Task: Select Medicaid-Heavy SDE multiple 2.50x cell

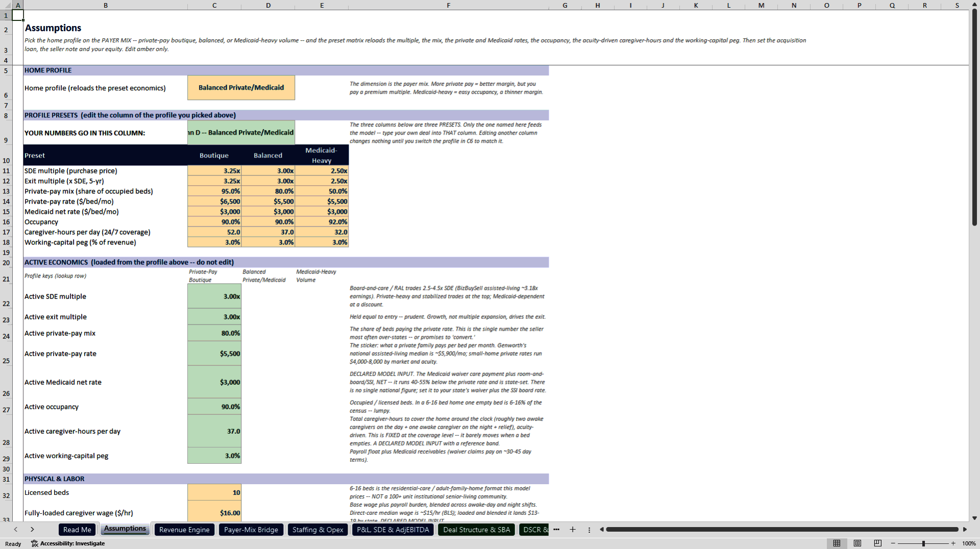Action: 322,171
